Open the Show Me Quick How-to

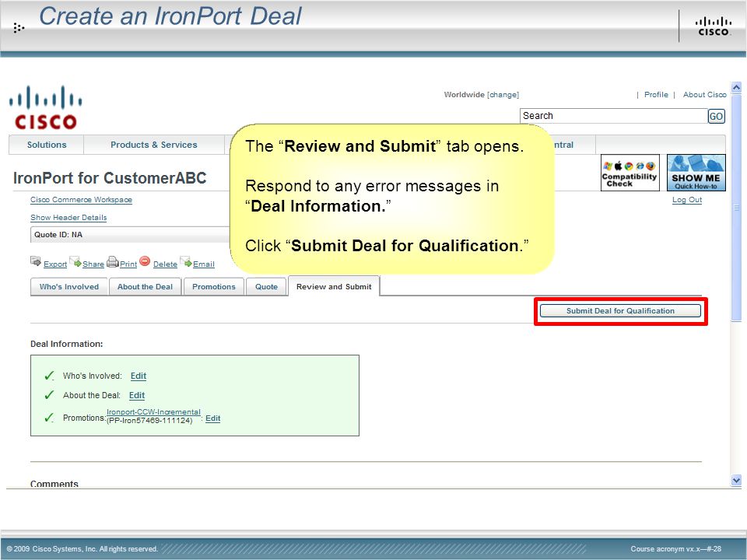696,173
